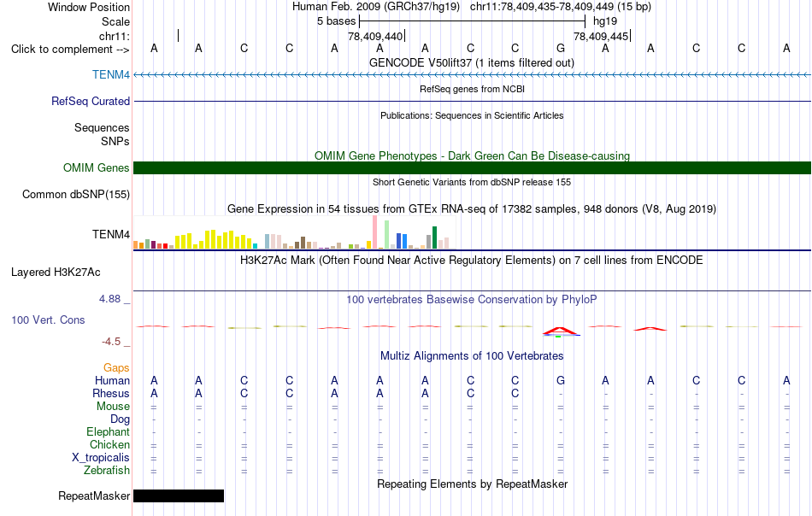The height and width of the screenshot is (516, 812).
Task: Click the dark green OMIM gene bar
Action: tap(472, 167)
